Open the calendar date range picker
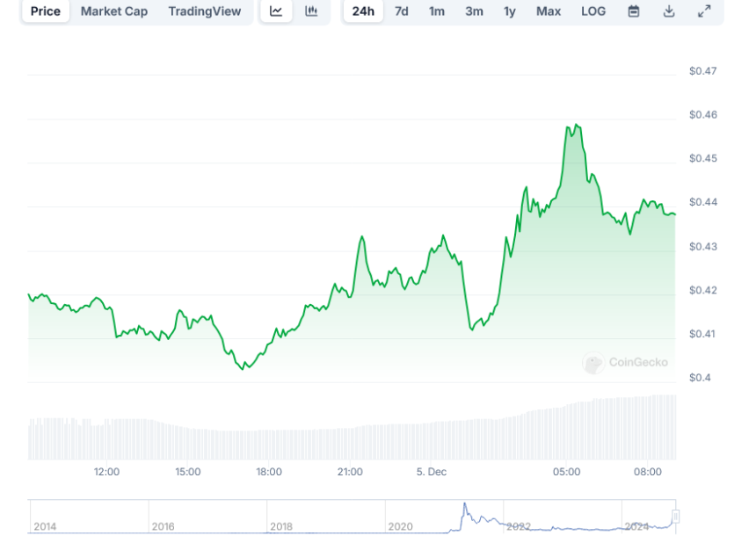The width and height of the screenshot is (756, 543). pyautogui.click(x=634, y=11)
